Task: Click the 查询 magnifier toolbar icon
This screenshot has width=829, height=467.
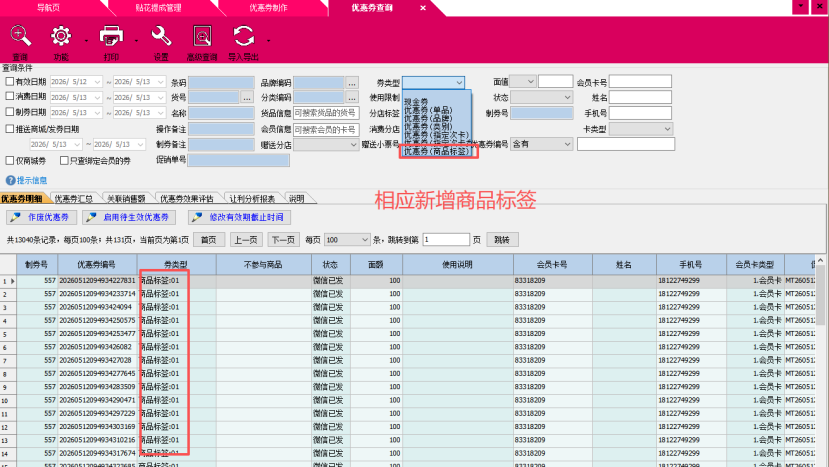Action: [x=20, y=36]
